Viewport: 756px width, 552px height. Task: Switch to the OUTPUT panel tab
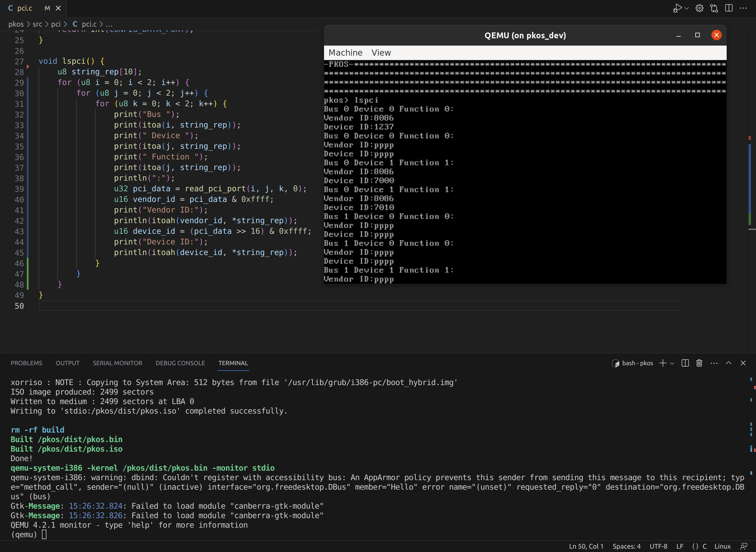[x=67, y=363]
